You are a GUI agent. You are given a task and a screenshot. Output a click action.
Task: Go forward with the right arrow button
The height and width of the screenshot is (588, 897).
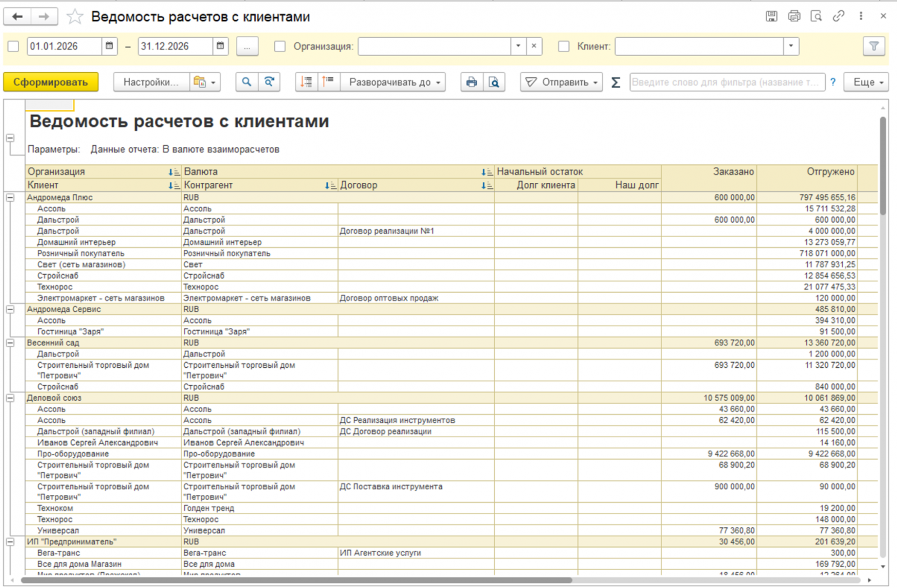[x=44, y=17]
